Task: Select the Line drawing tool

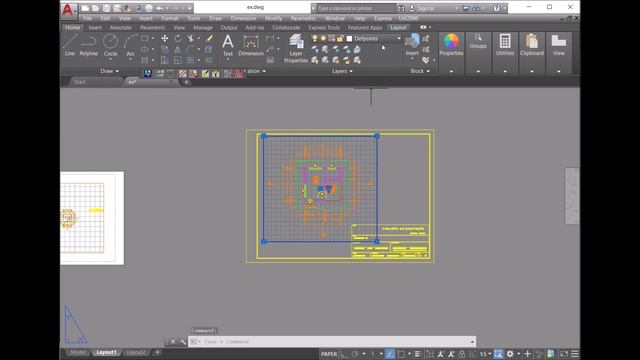Action: click(69, 45)
